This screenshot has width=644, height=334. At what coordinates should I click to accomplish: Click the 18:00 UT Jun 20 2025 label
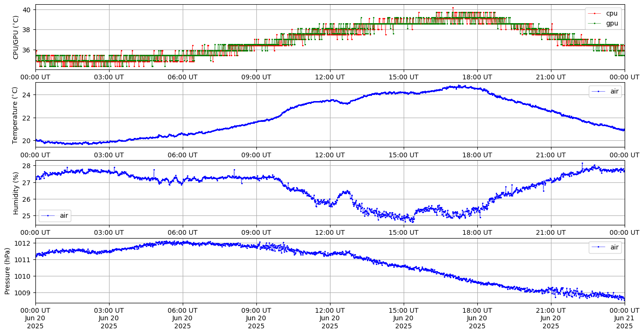477,318
